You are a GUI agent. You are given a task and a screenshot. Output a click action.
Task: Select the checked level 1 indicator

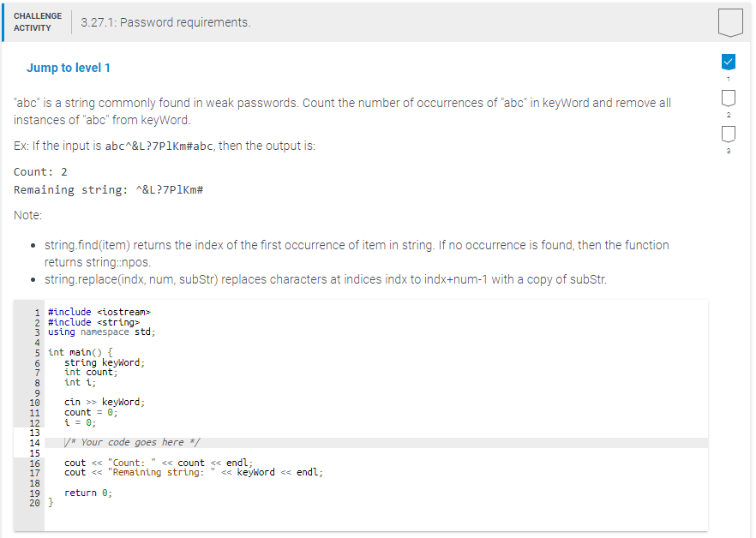coord(728,62)
